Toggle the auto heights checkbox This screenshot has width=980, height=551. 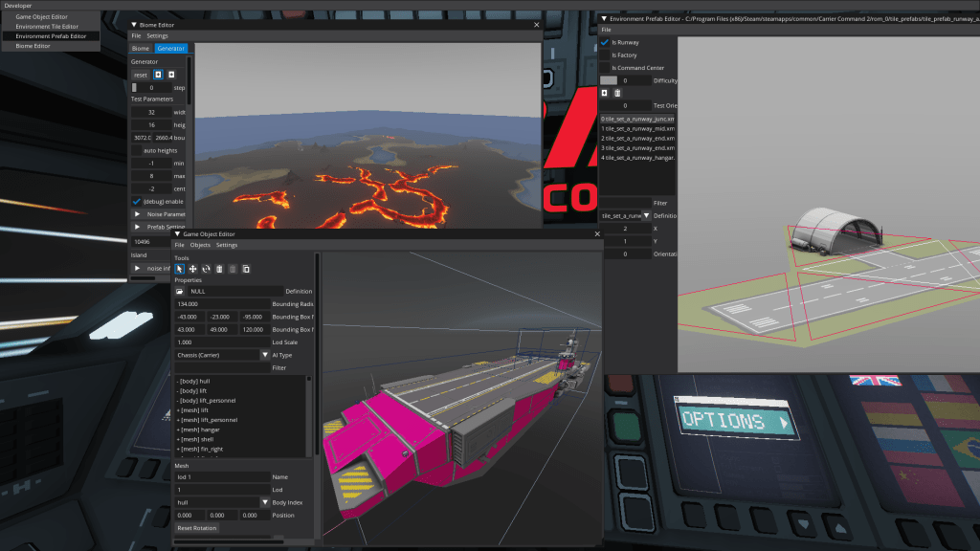(137, 150)
